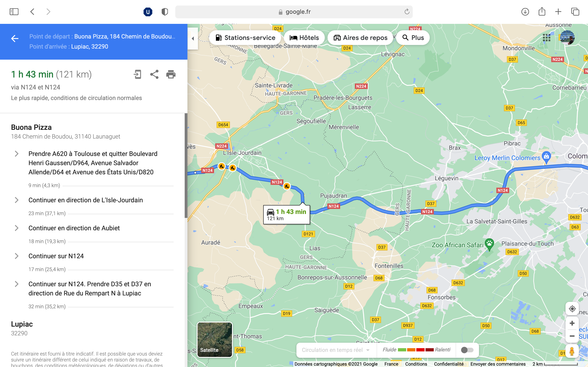
Task: Collapse the side panel arrow
Action: pos(193,38)
